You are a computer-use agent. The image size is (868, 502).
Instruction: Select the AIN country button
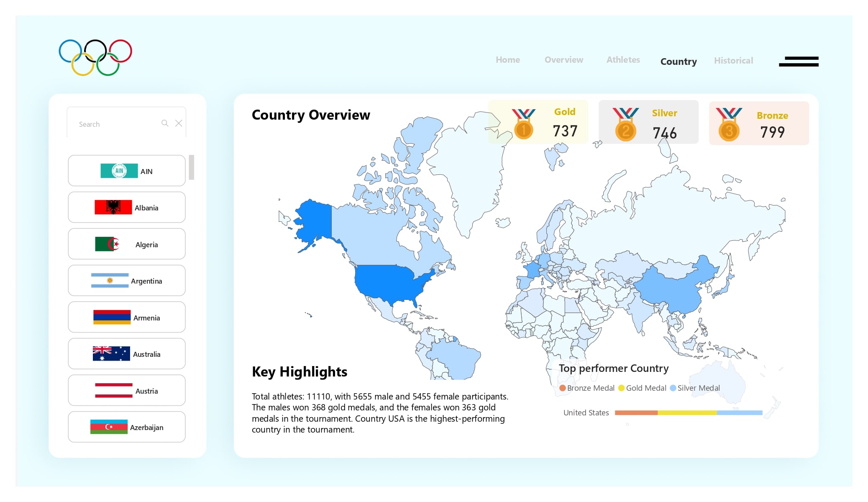tap(127, 171)
